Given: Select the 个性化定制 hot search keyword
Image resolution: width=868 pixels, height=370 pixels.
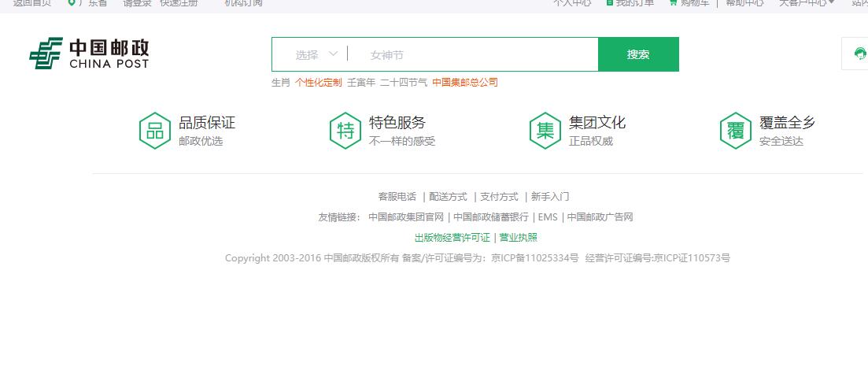Looking at the screenshot, I should click(x=318, y=83).
